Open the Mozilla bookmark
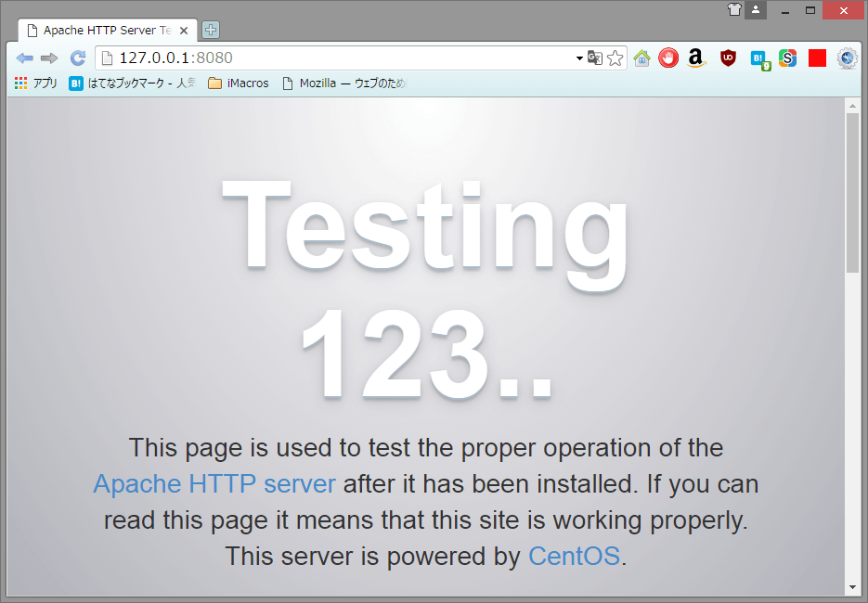Viewport: 868px width, 603px height. tap(343, 83)
